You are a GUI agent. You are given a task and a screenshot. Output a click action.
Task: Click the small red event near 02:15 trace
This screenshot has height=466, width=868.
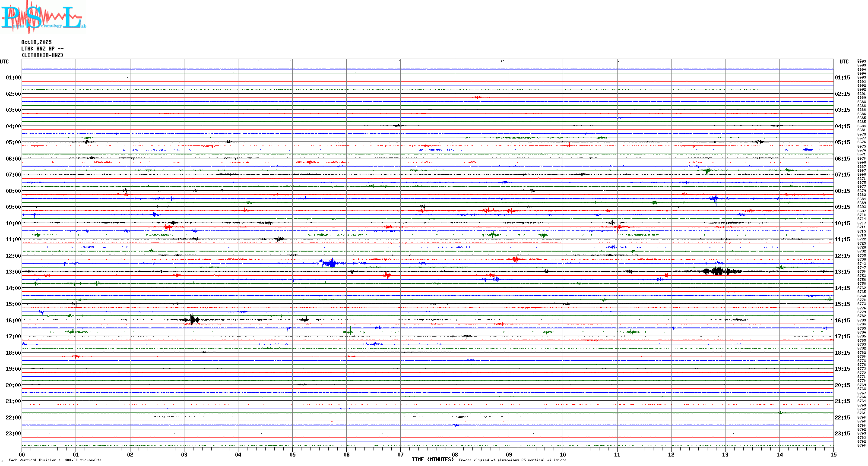click(478, 98)
